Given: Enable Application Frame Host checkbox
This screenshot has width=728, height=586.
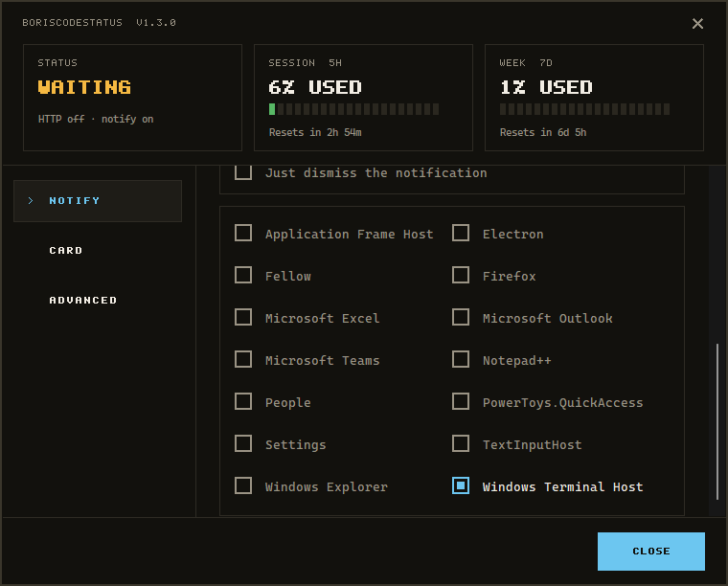Looking at the screenshot, I should click(243, 233).
